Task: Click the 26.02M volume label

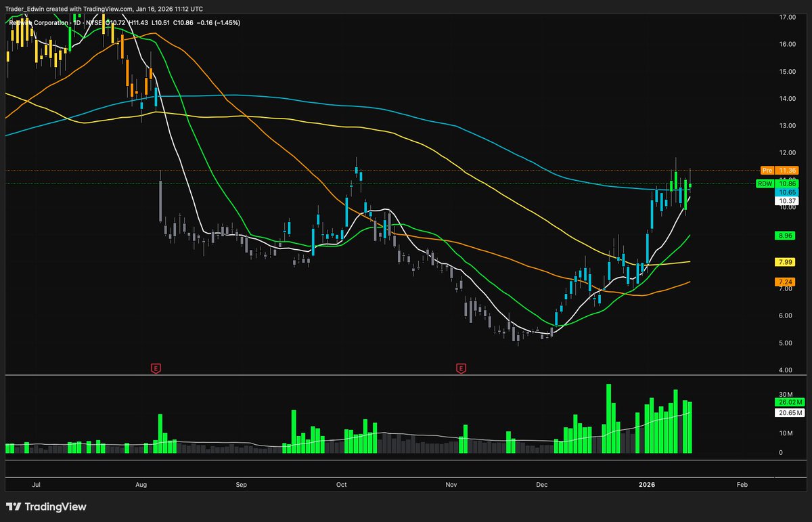Action: tap(789, 402)
